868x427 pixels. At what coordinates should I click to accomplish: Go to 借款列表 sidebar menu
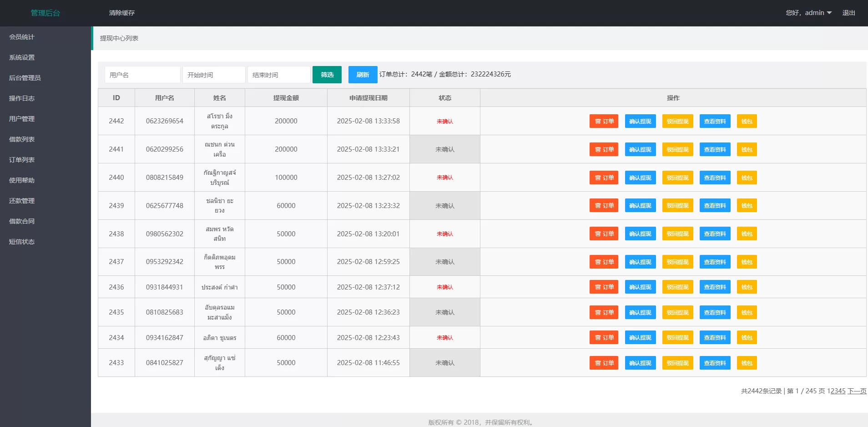(22, 139)
